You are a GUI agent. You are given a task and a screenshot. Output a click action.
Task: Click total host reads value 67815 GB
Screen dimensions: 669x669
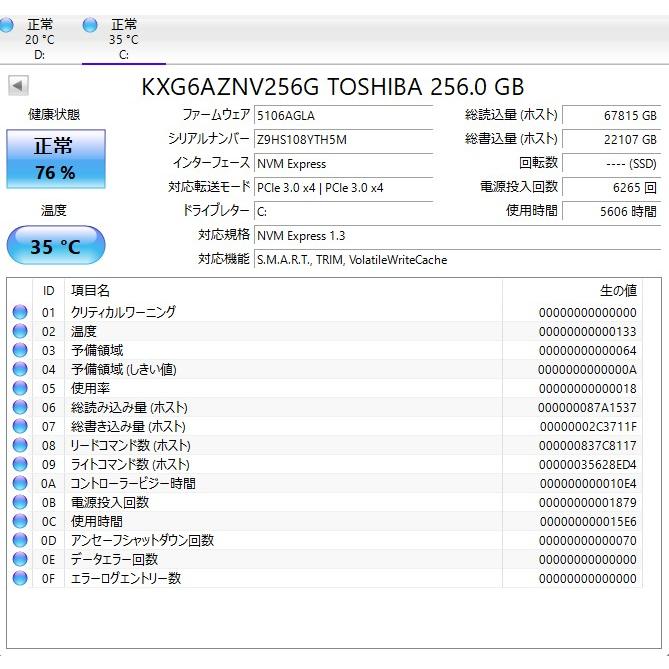click(611, 116)
